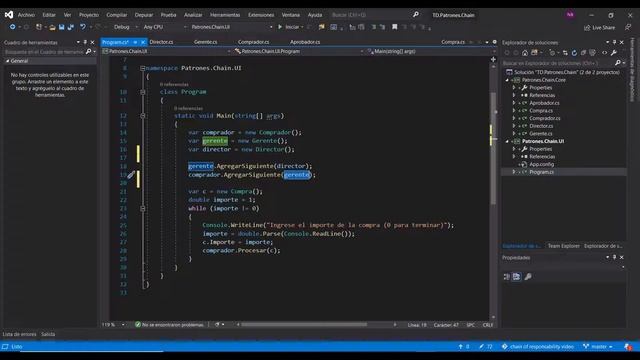The width and height of the screenshot is (640, 360).
Task: Open the Salida output tab
Action: (48, 334)
